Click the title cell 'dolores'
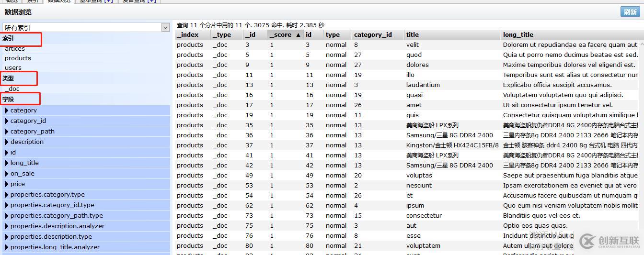This screenshot has height=255, width=644. pyautogui.click(x=417, y=65)
